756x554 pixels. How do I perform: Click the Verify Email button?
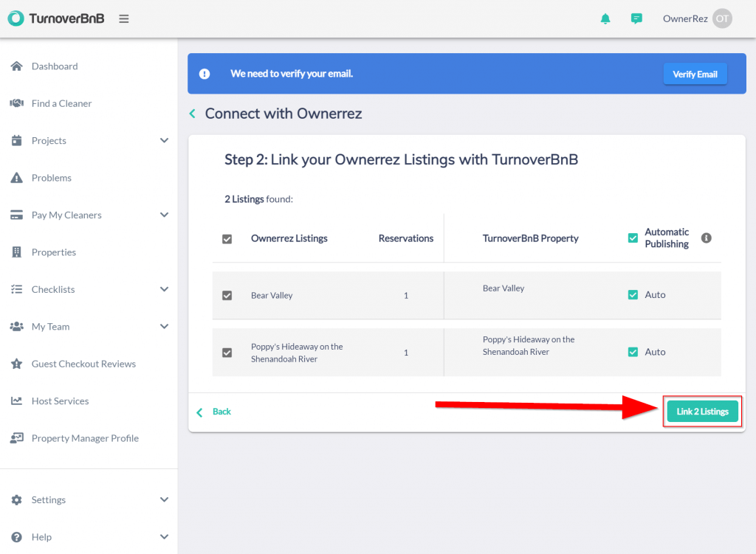(695, 75)
